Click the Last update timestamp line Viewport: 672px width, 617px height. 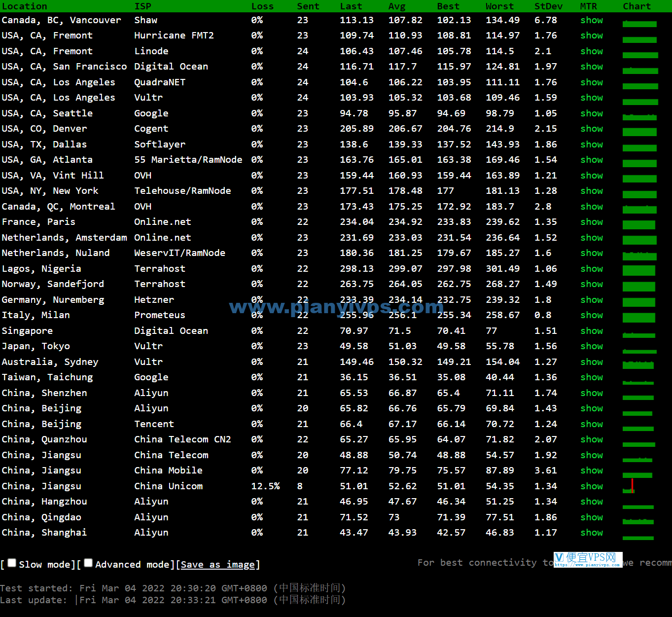(x=173, y=600)
